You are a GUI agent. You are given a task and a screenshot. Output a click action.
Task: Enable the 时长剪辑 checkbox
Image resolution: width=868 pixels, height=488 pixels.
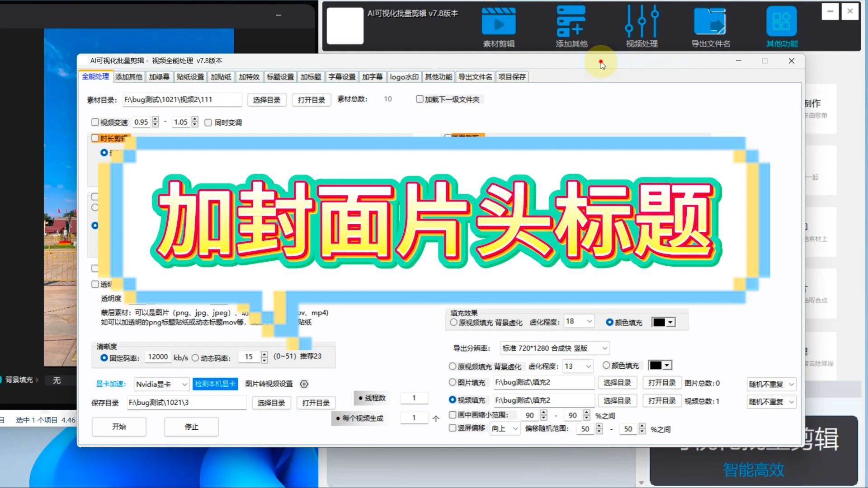[95, 138]
